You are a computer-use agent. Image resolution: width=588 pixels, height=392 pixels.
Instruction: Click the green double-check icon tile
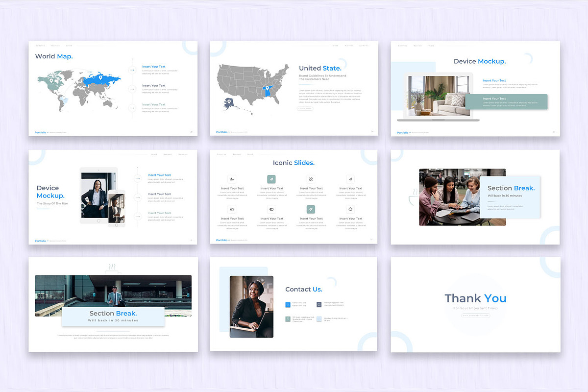pos(311,209)
